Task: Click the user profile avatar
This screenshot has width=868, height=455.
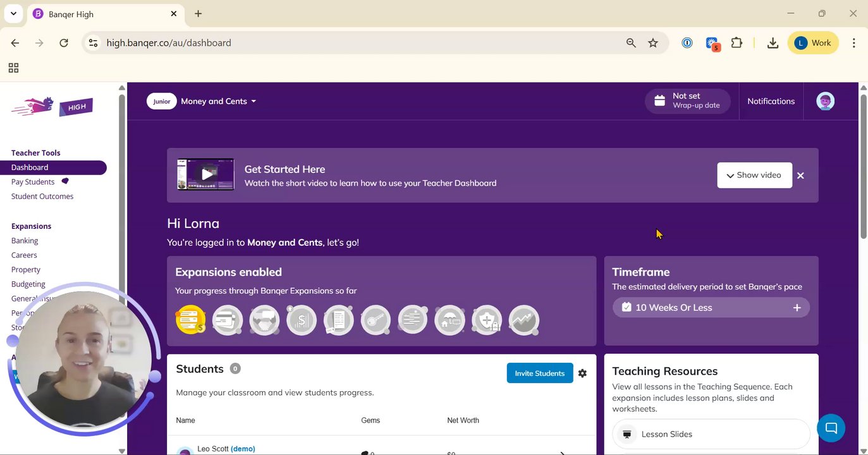Action: [x=825, y=101]
